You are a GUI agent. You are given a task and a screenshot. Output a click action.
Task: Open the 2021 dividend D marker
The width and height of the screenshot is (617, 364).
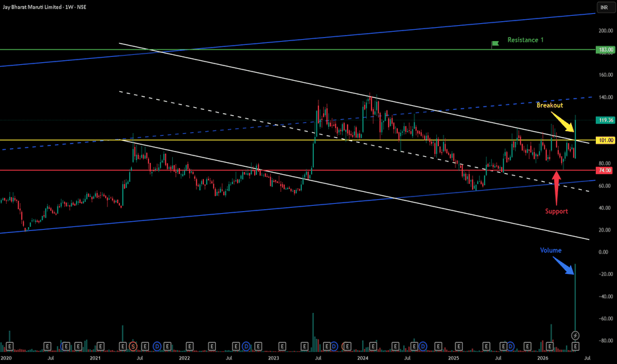157,346
